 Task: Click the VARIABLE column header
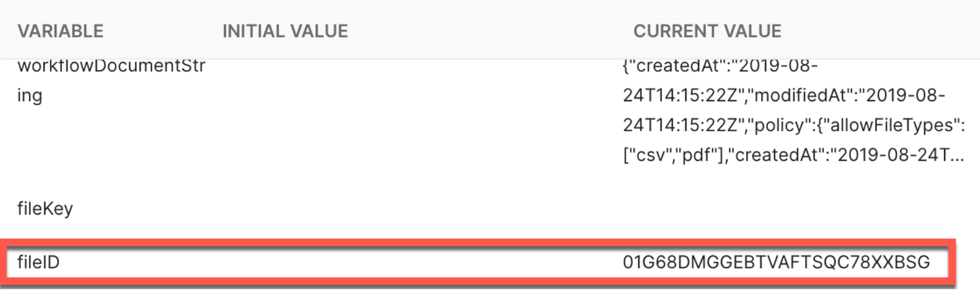[x=60, y=31]
